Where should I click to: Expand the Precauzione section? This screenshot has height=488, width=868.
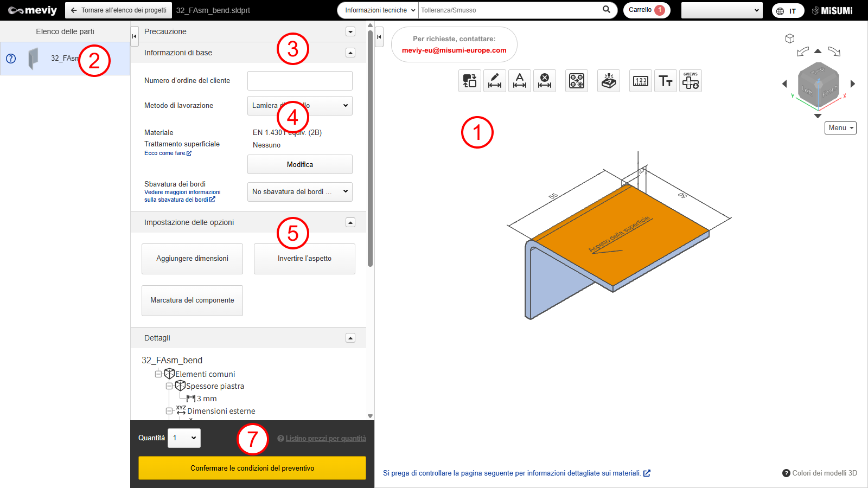(x=350, y=31)
